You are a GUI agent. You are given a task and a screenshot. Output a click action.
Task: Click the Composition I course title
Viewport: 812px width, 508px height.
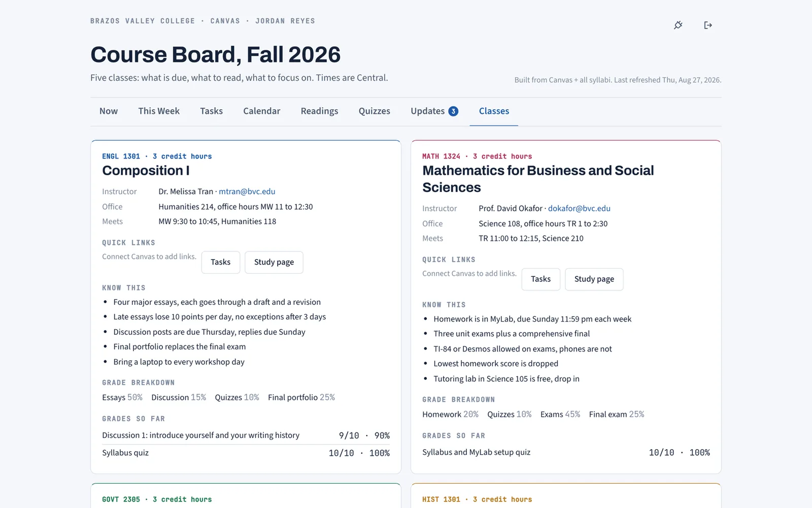146,171
